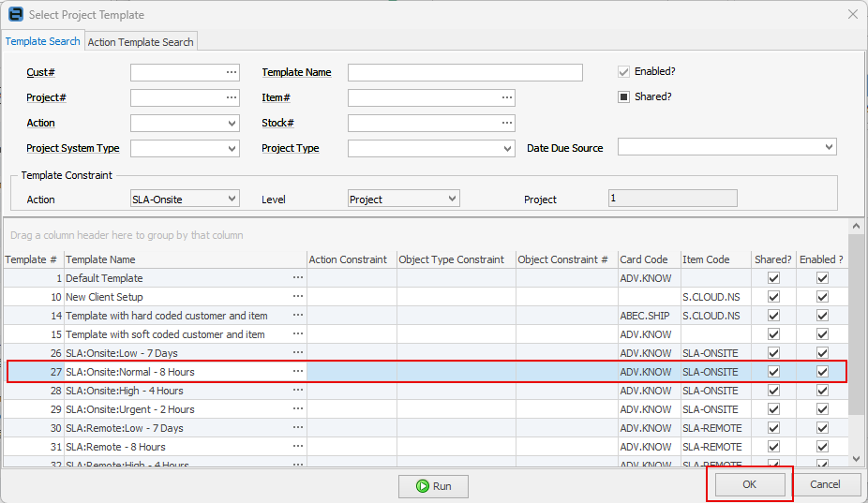Confirm selection with OK button
This screenshot has height=503, width=868.
750,485
